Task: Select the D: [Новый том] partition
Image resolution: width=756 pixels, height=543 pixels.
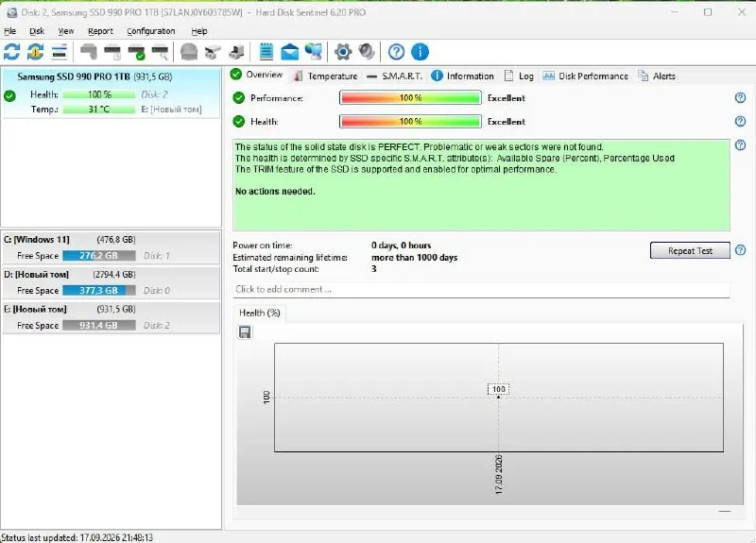Action: 111,282
